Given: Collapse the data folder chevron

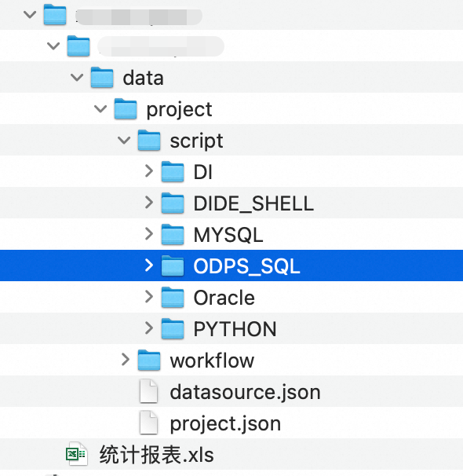Looking at the screenshot, I should [x=77, y=78].
